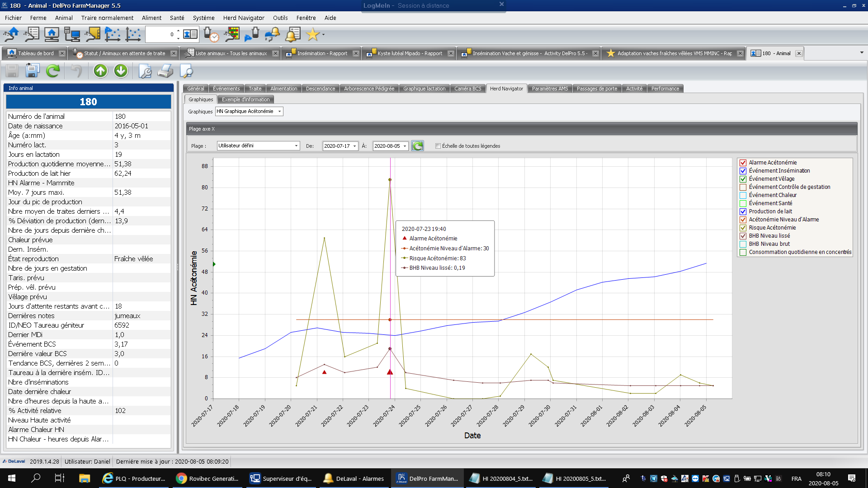Open File Explorer from the taskbar
The height and width of the screenshot is (488, 868).
(85, 478)
